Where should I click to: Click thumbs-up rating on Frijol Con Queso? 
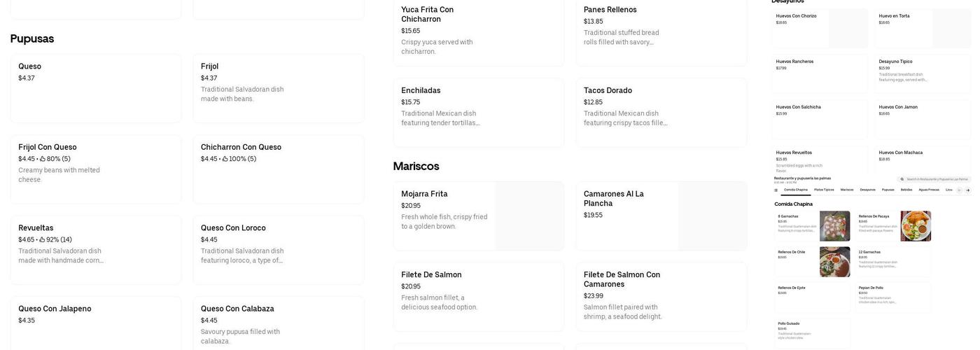[x=43, y=159]
